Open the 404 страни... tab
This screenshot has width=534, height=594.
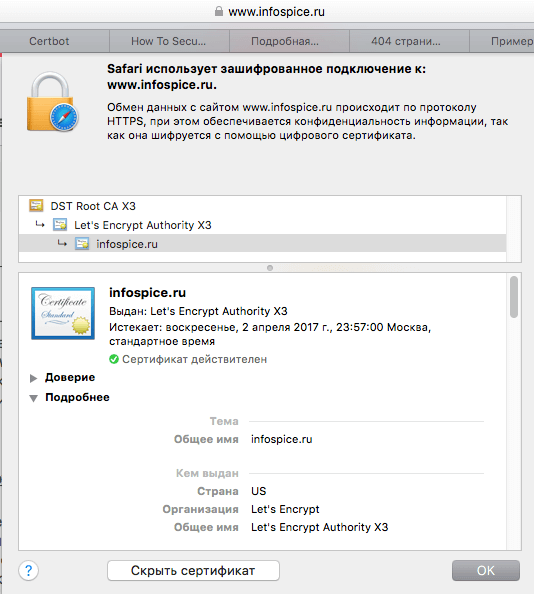point(406,41)
